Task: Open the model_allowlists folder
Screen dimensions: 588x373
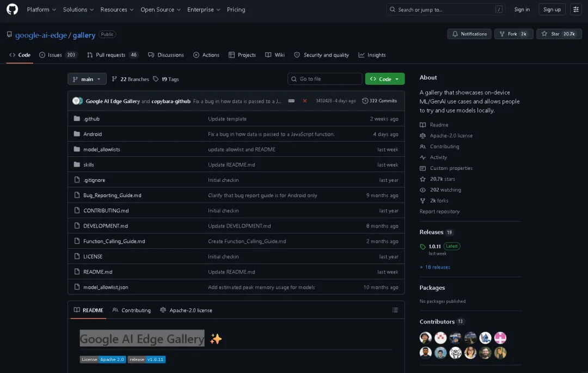Action: pos(102,150)
